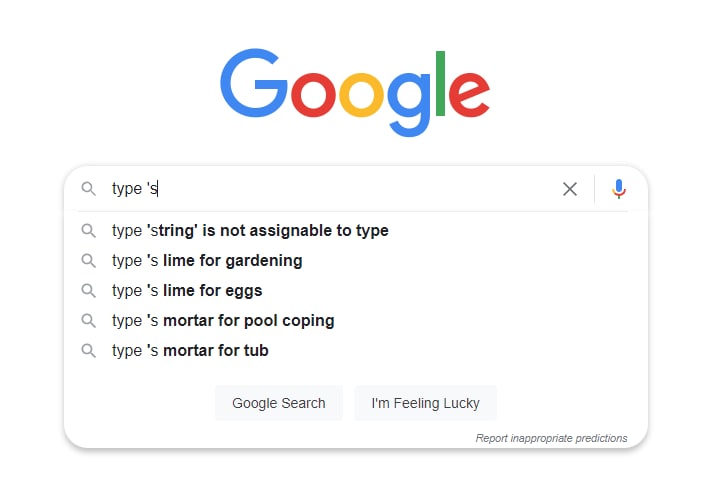
Task: Click the I'm Feeling Lucky button
Action: (x=425, y=403)
